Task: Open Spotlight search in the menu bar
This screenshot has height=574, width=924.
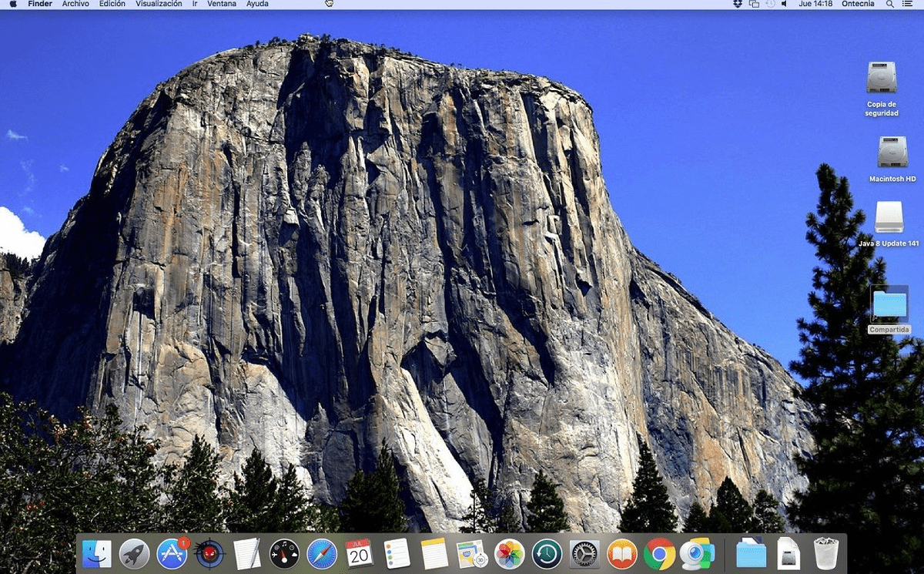Action: [x=889, y=4]
